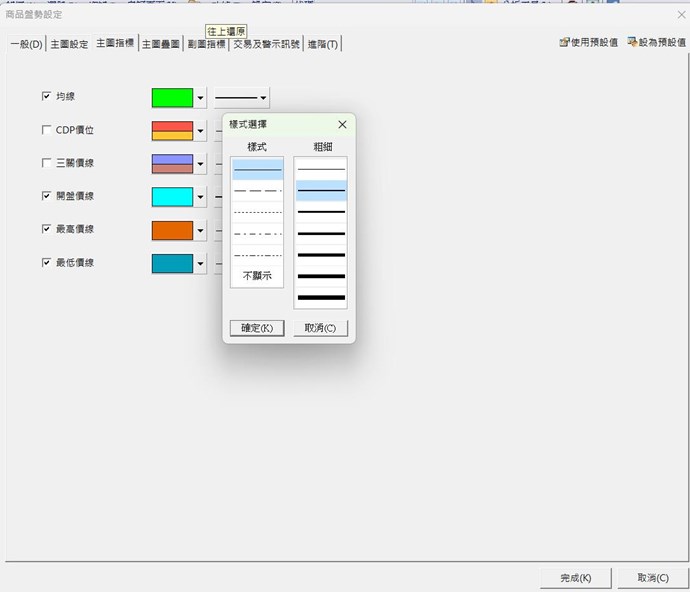The width and height of the screenshot is (690, 592).
Task: Open the 均線 color dropdown arrow
Action: tap(200, 98)
